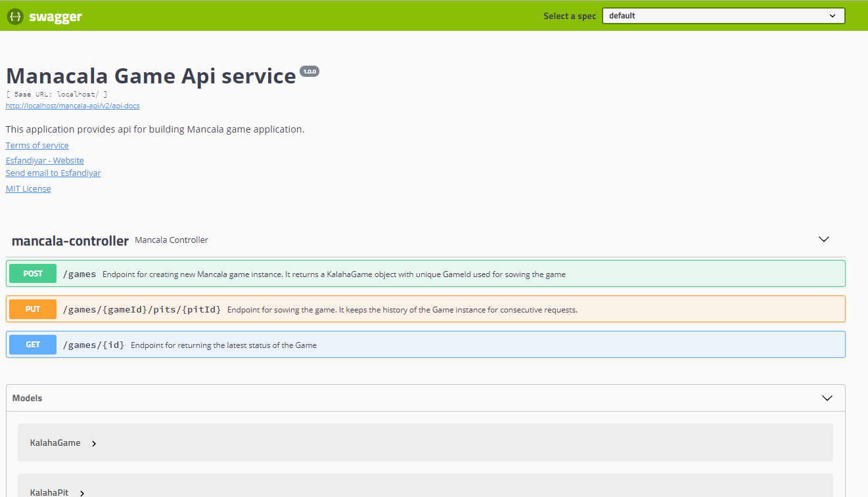Click the mancala-controller section header
The image size is (868, 497).
click(x=70, y=240)
